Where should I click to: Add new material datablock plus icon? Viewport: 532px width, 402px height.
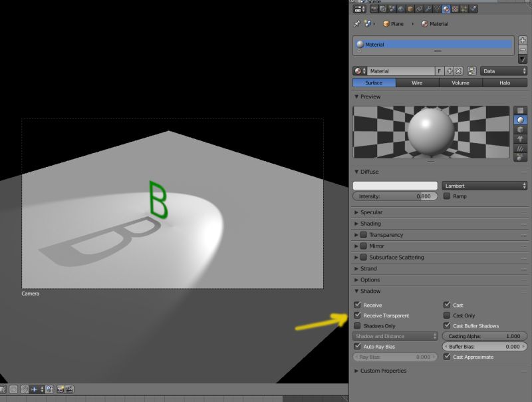450,71
